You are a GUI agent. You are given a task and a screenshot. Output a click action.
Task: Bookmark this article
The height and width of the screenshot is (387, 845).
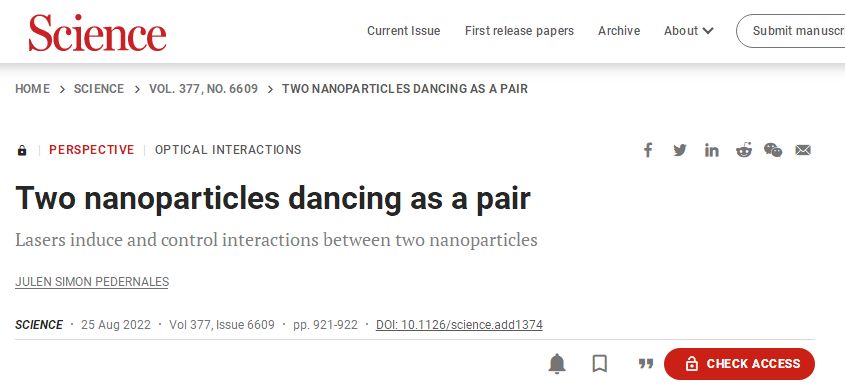(599, 364)
